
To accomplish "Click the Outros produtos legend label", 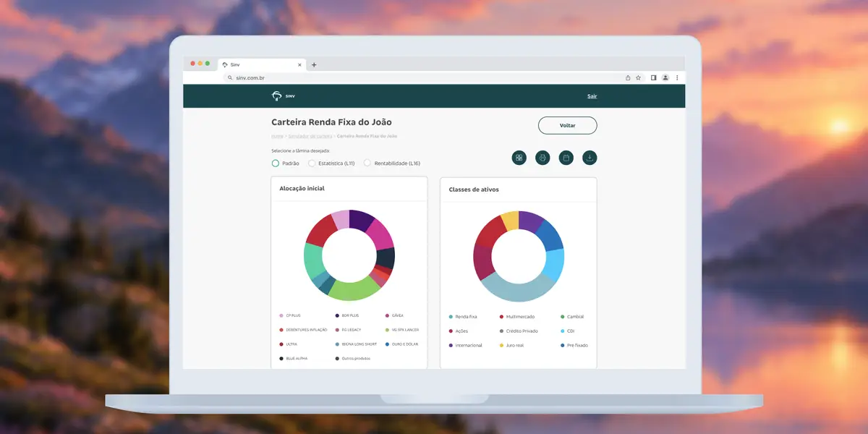I will (356, 359).
